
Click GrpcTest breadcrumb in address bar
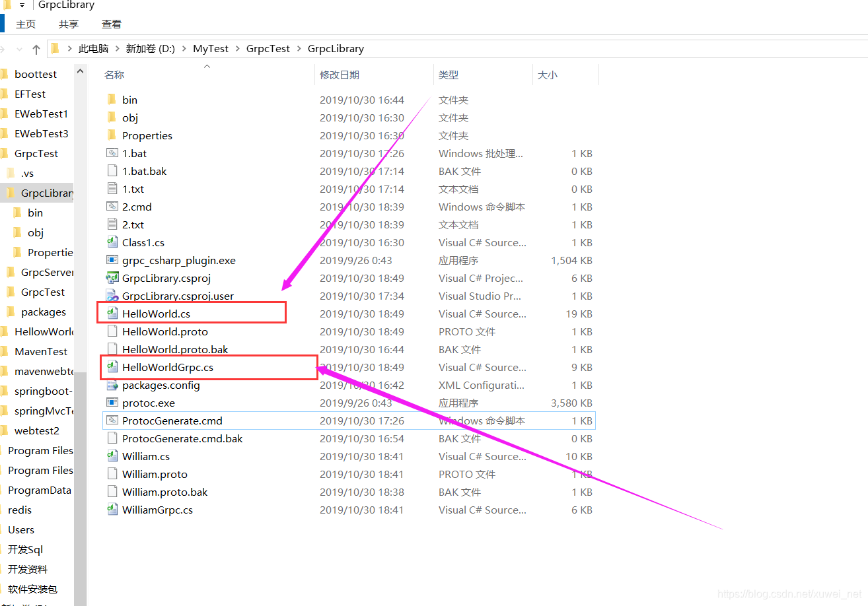[x=268, y=49]
